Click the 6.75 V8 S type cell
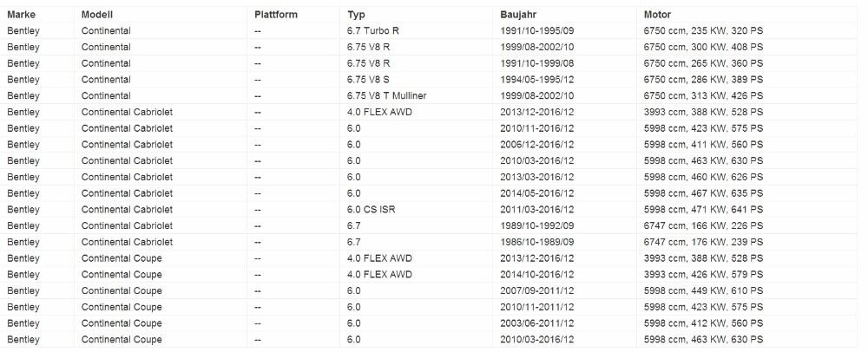 pos(368,79)
